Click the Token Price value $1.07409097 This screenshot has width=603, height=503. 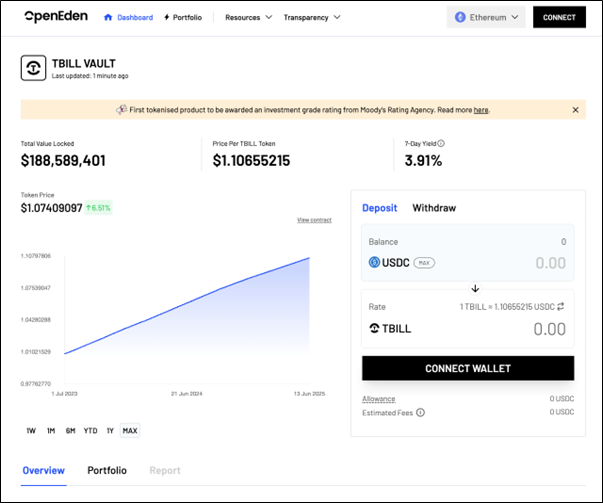click(x=52, y=208)
